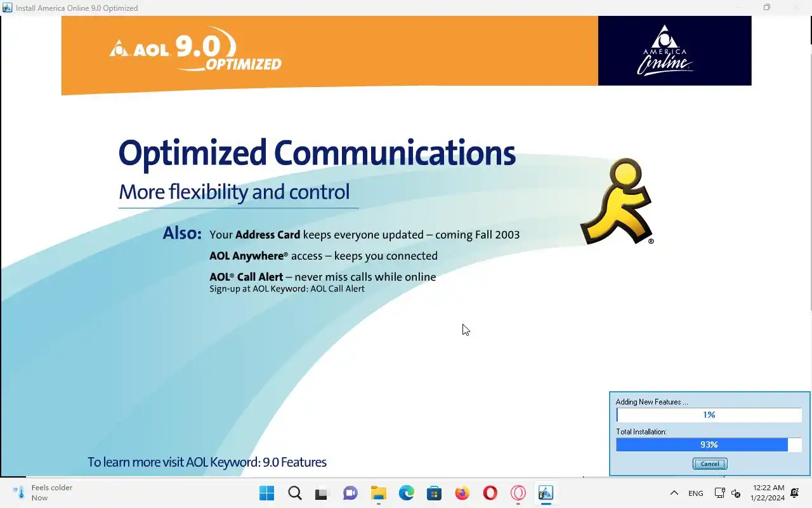812x508 pixels.
Task: Click the muted volume tray icon
Action: click(x=736, y=493)
